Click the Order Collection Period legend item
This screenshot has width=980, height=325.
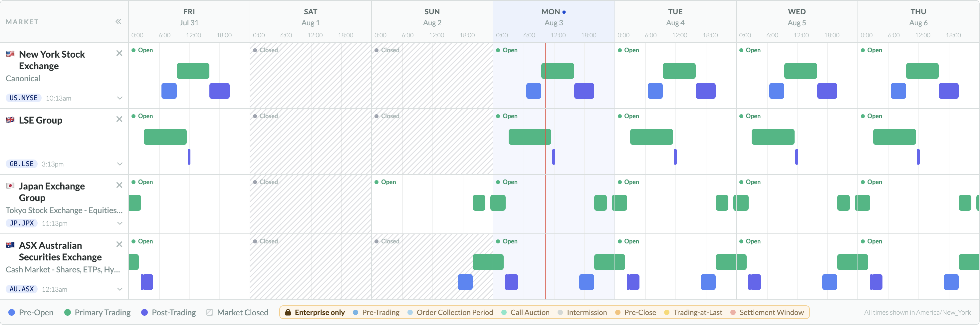click(x=450, y=312)
